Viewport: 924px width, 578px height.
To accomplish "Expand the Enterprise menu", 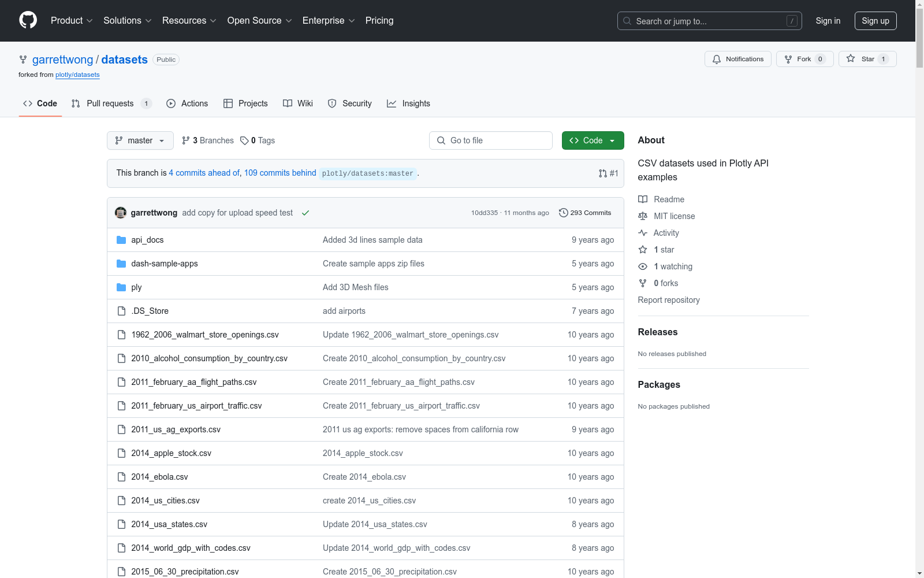I will point(329,21).
